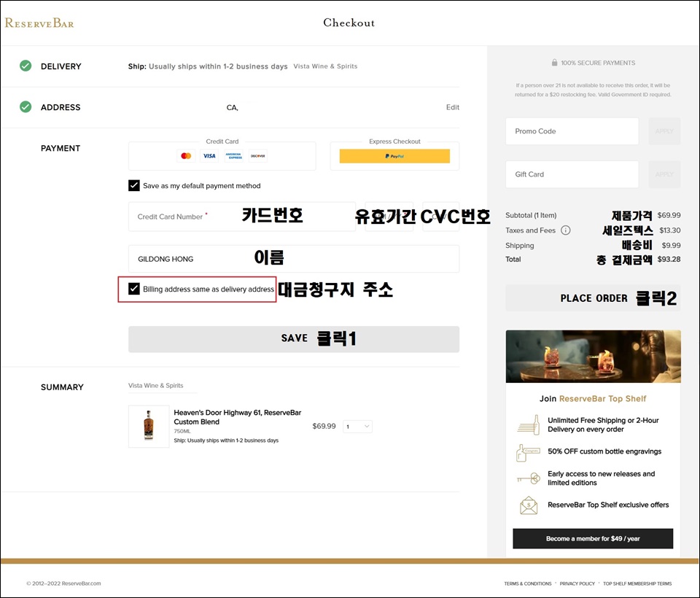Pay with PayPal express checkout
Viewport: 700px width, 598px height.
click(x=394, y=156)
